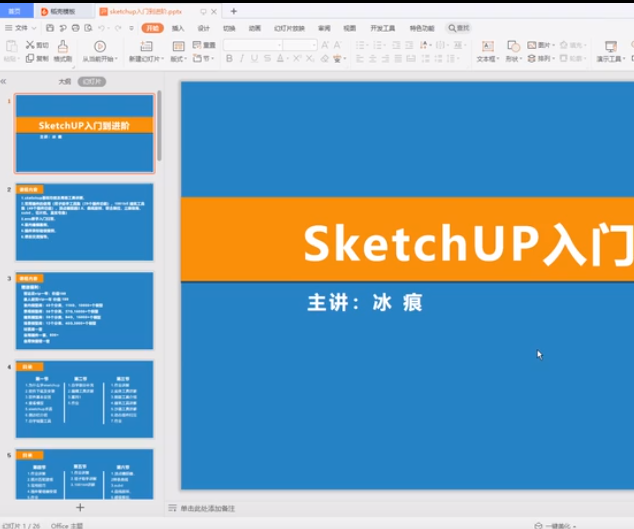Click the Paste clipboard icon
Viewport: 634px width, 529px height.
pos(11,47)
